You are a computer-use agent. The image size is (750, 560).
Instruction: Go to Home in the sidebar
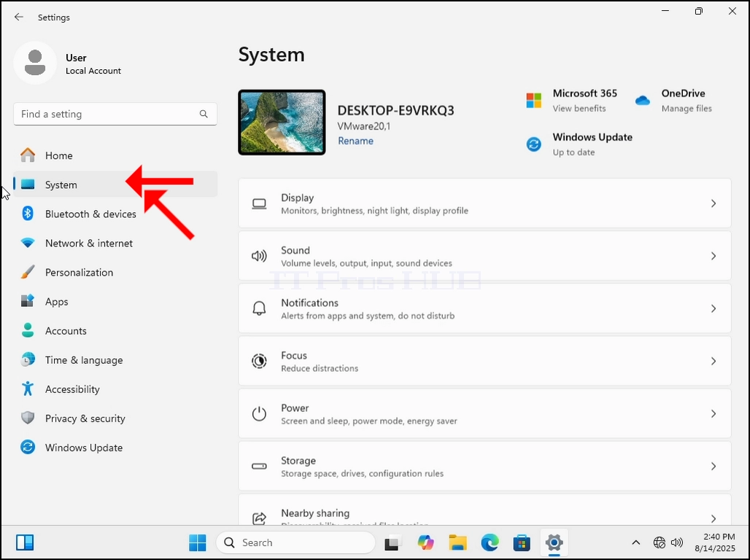coord(115,155)
